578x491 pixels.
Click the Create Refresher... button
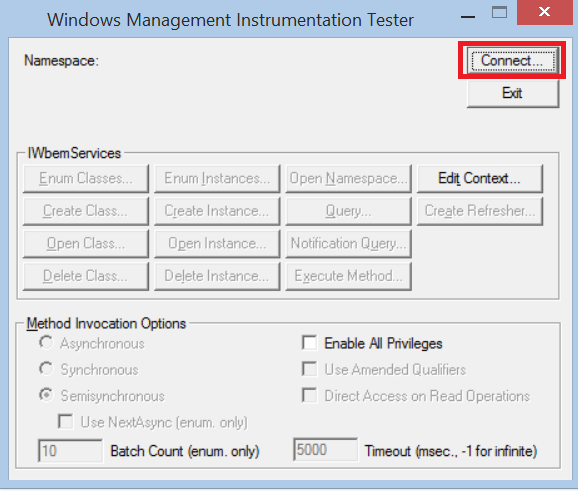pos(480,211)
